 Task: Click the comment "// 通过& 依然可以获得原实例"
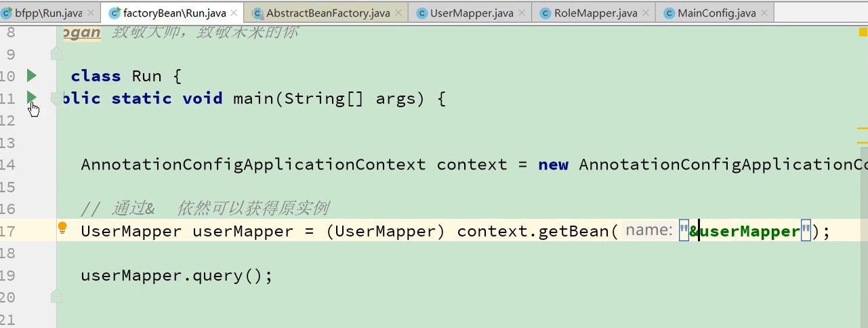(205, 209)
